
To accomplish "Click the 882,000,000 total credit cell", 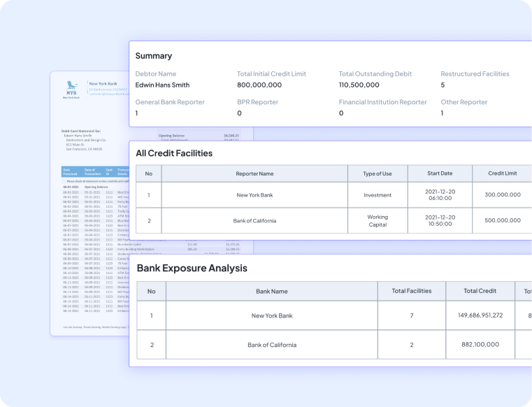I will pos(480,345).
